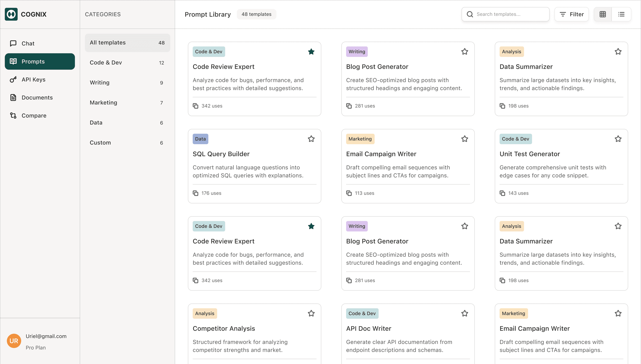Viewport: 641px width, 364px height.
Task: Click the UR user avatar
Action: [x=14, y=341]
